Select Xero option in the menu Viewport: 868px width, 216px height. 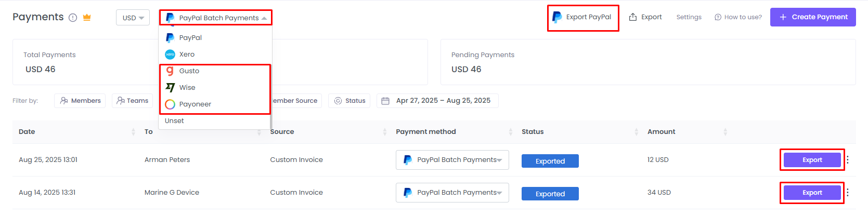tap(187, 55)
